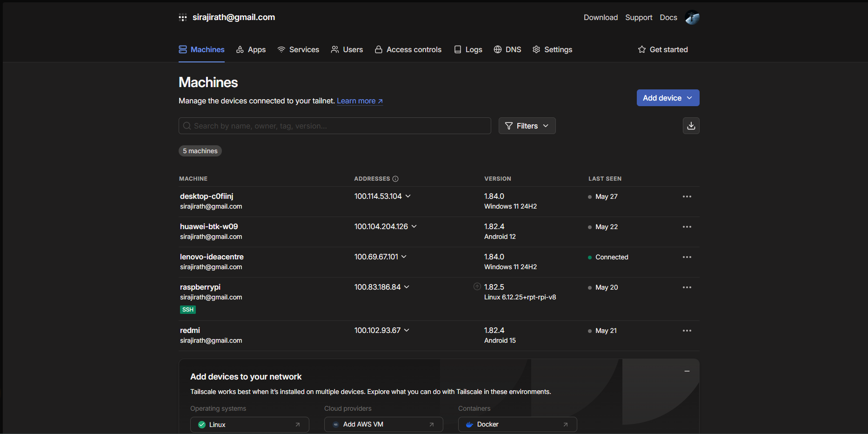This screenshot has width=868, height=434.
Task: Click the AWS logo icon
Action: point(336,425)
